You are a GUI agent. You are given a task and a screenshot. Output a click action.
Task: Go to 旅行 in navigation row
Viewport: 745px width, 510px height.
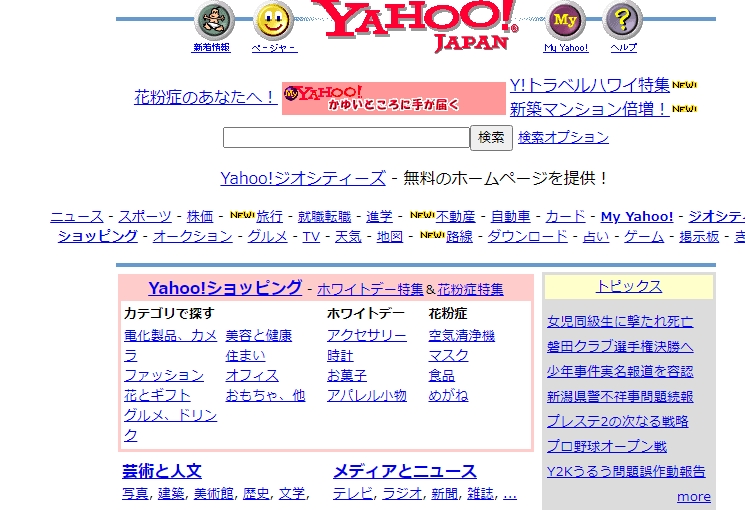pos(269,216)
